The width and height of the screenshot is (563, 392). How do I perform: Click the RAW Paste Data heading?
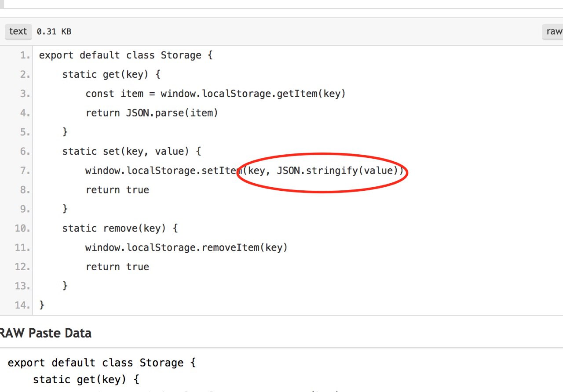pos(44,333)
